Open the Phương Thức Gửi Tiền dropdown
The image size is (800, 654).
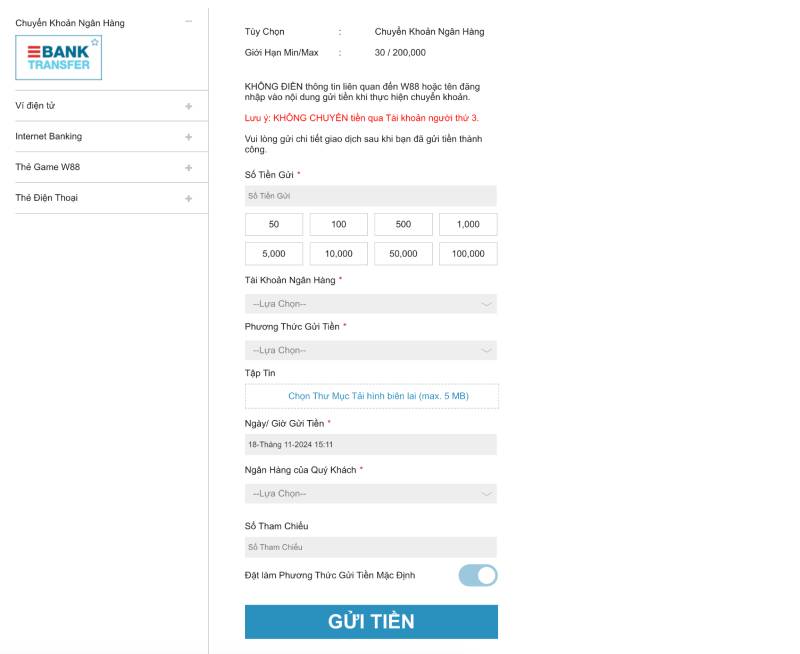pos(371,350)
